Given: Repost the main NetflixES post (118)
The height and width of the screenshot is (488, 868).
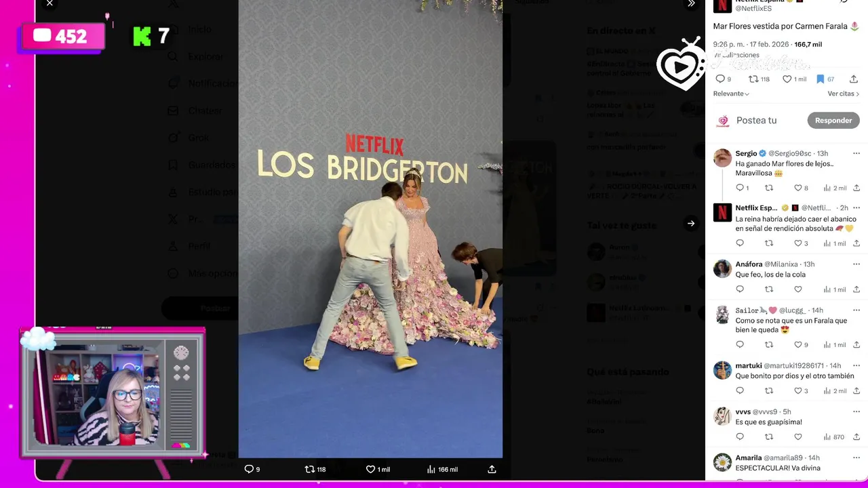Looking at the screenshot, I should (759, 79).
